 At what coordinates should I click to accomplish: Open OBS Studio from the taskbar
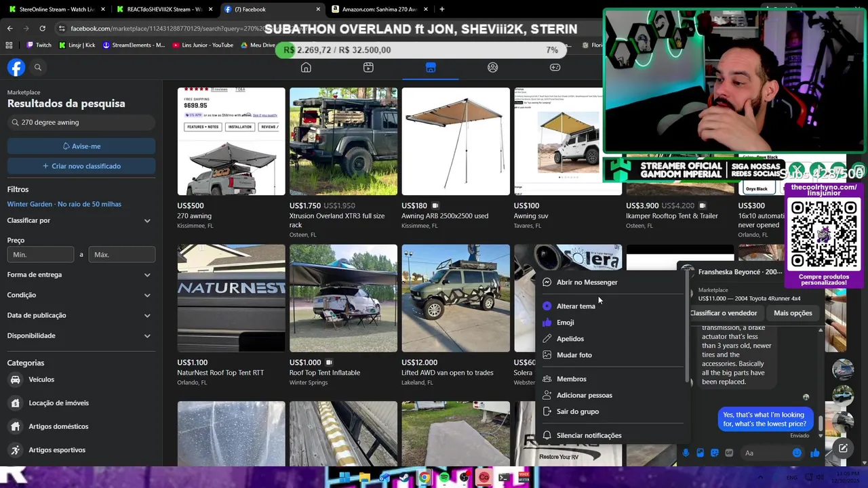pyautogui.click(x=464, y=477)
